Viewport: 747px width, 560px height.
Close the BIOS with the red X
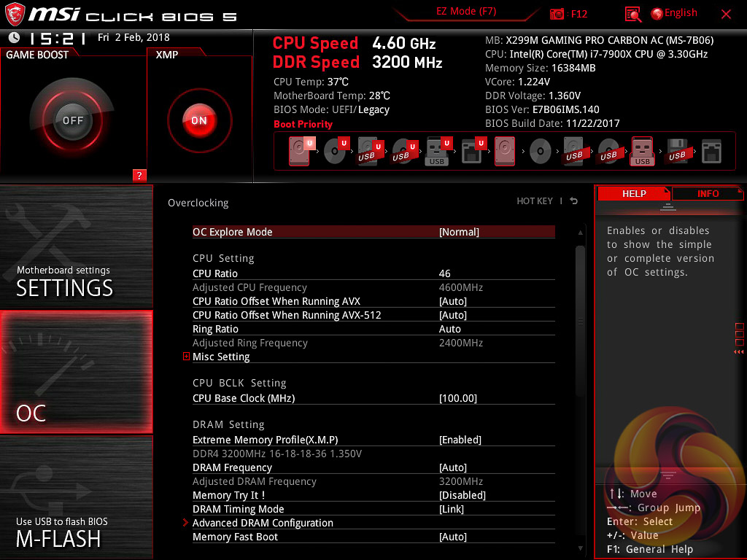point(726,15)
